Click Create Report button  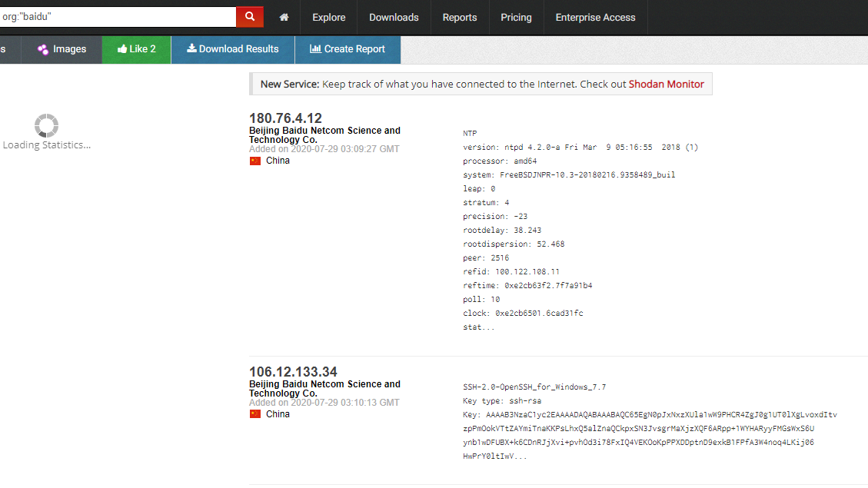[x=348, y=49]
